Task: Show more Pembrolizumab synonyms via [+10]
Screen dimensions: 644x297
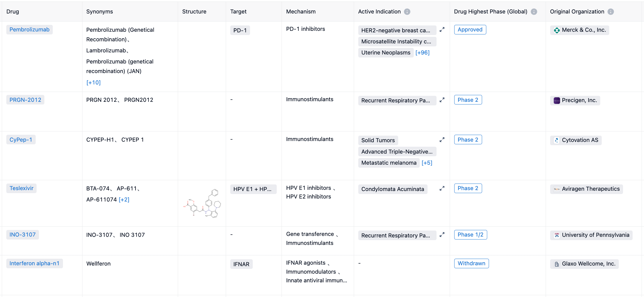Action: pos(93,83)
